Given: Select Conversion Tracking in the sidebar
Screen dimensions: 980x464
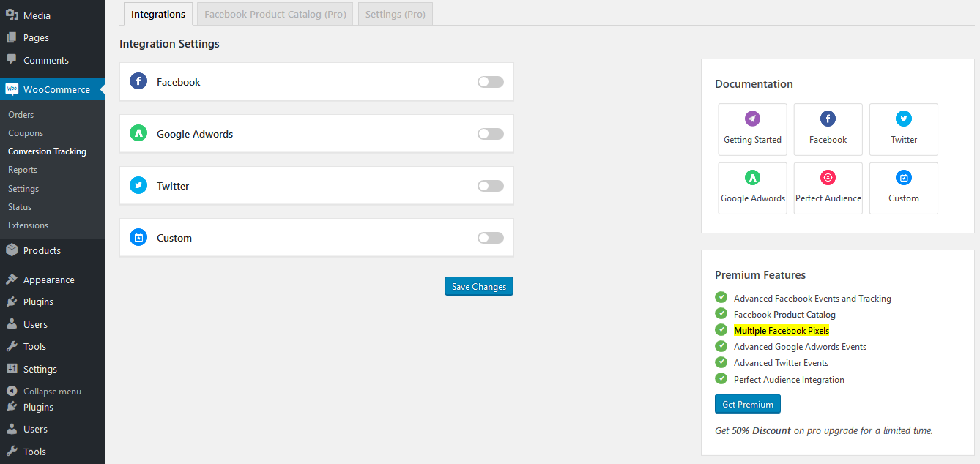Looking at the screenshot, I should tap(47, 151).
